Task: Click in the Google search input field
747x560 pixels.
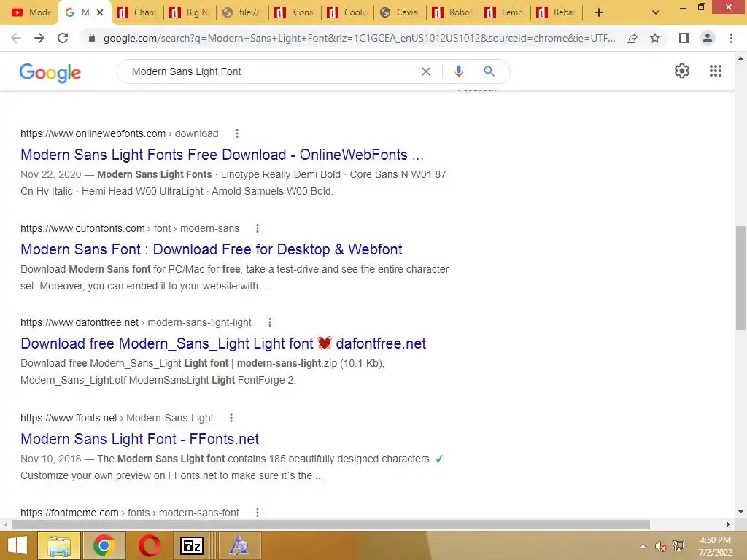Action: (x=271, y=71)
